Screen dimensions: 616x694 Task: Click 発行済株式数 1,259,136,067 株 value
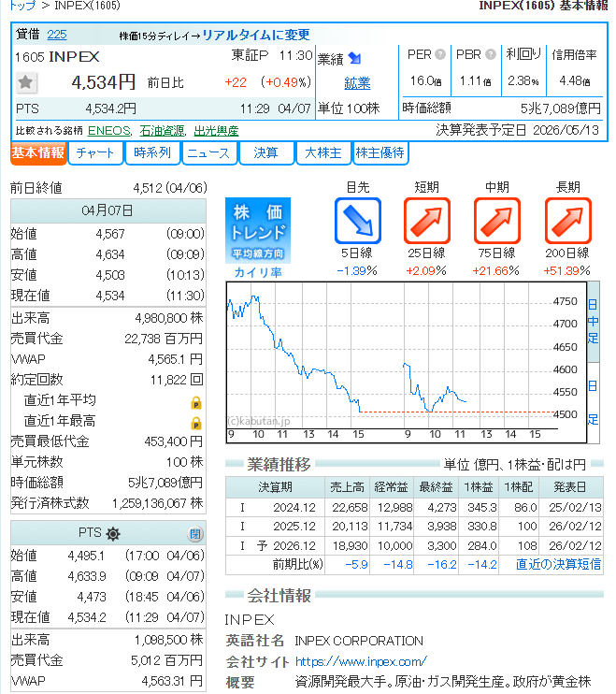pos(157,504)
